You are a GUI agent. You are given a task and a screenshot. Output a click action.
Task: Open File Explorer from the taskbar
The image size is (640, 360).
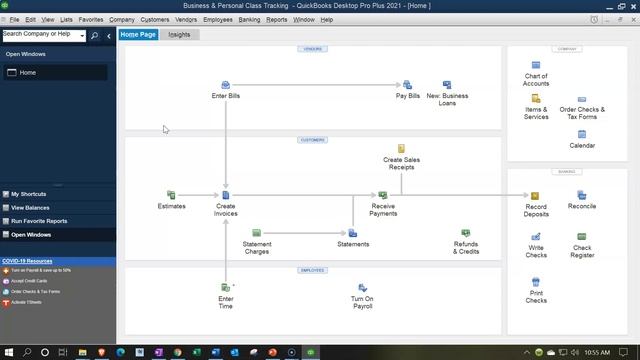click(82, 352)
